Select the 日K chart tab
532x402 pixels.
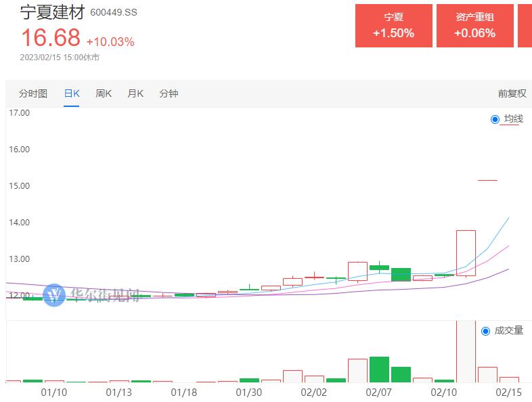pyautogui.click(x=72, y=93)
